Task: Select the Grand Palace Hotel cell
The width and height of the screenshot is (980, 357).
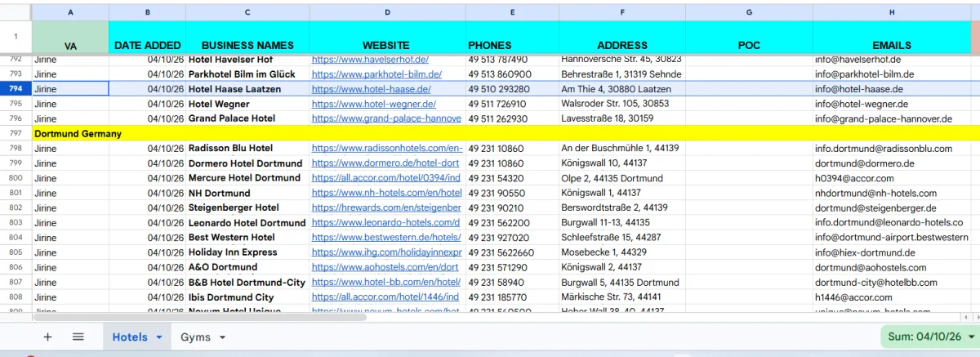Action: click(x=247, y=118)
